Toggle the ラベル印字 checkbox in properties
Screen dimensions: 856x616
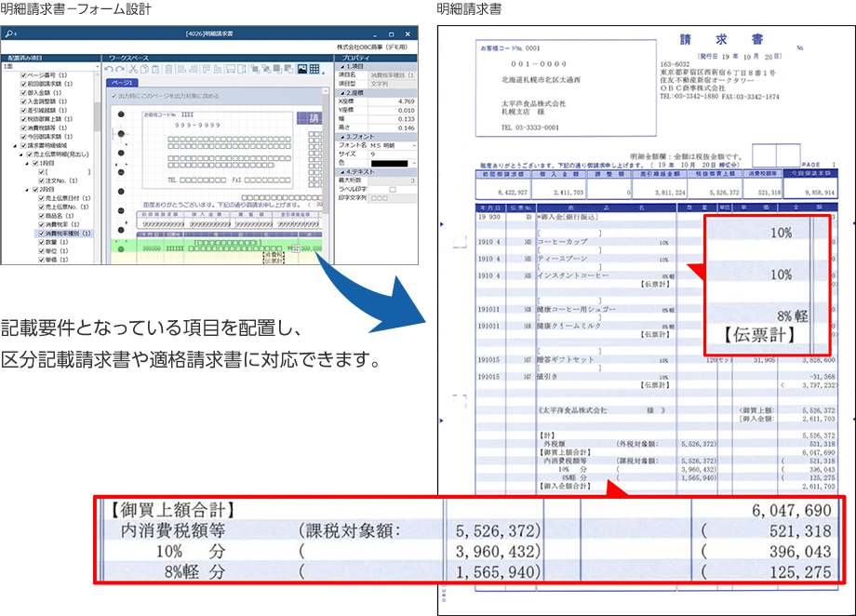coord(393,189)
